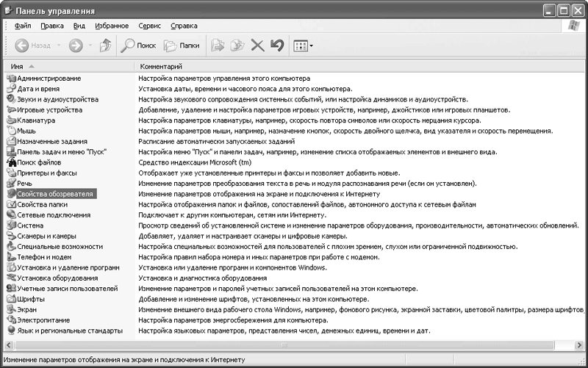Click comment 'Установка и диагностика оборудования'
The height and width of the screenshot is (368, 588).
203,278
